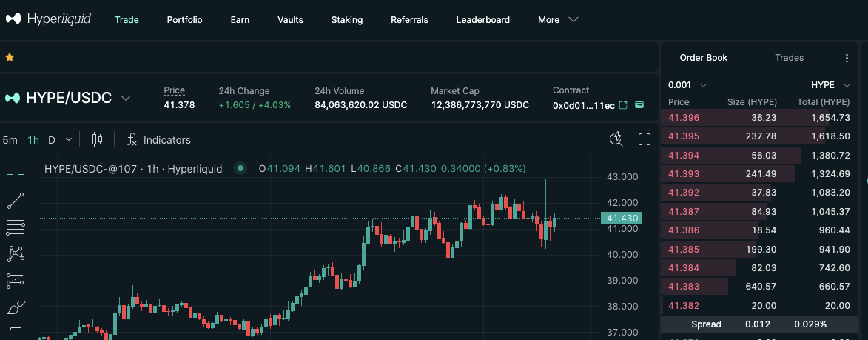Open the Leaderboard page
Screen dimensions: 868x340
pos(483,19)
